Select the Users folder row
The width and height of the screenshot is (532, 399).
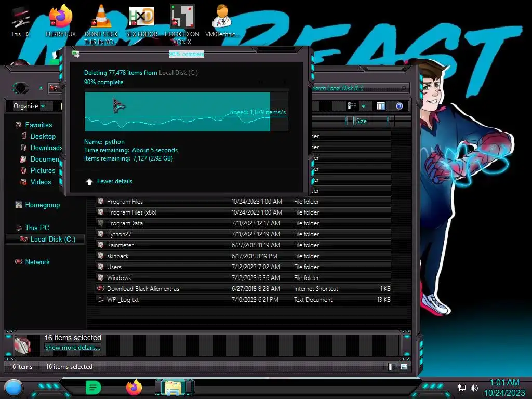[243, 267]
